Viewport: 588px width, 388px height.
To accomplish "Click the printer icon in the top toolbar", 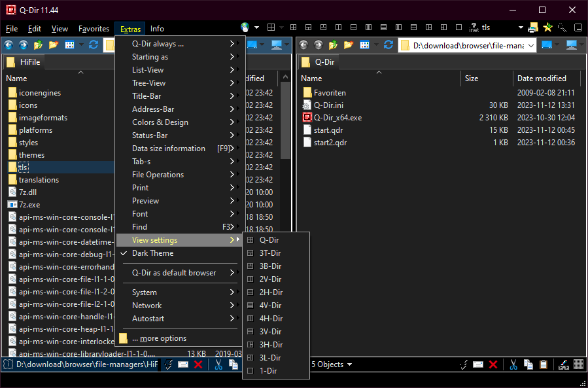I will click(533, 28).
